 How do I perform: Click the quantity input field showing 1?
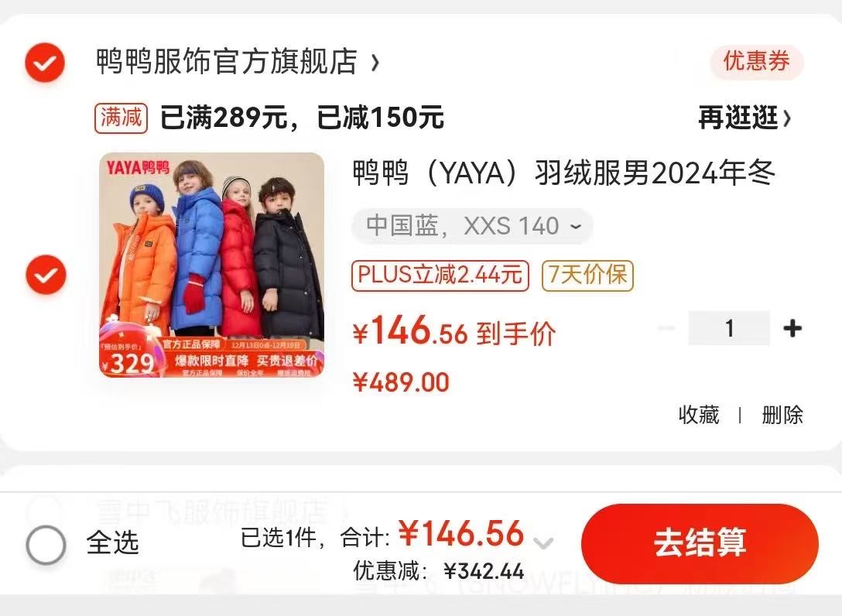[729, 327]
